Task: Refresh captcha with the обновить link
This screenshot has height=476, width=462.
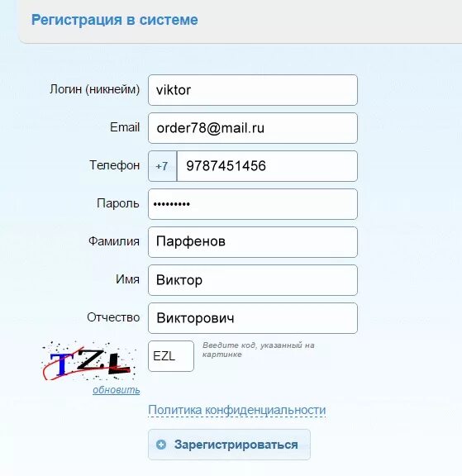Action: pos(117,389)
